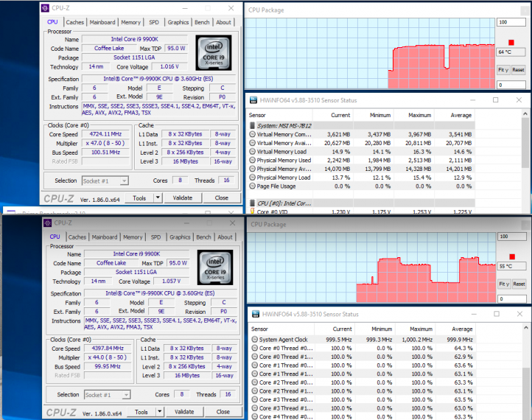
Task: Open Memory tab in top CPU-Z
Action: point(130,22)
